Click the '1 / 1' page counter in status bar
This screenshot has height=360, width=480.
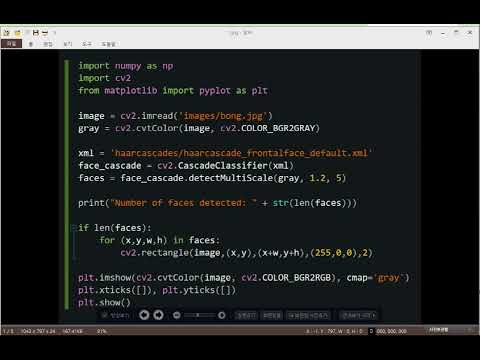8,331
